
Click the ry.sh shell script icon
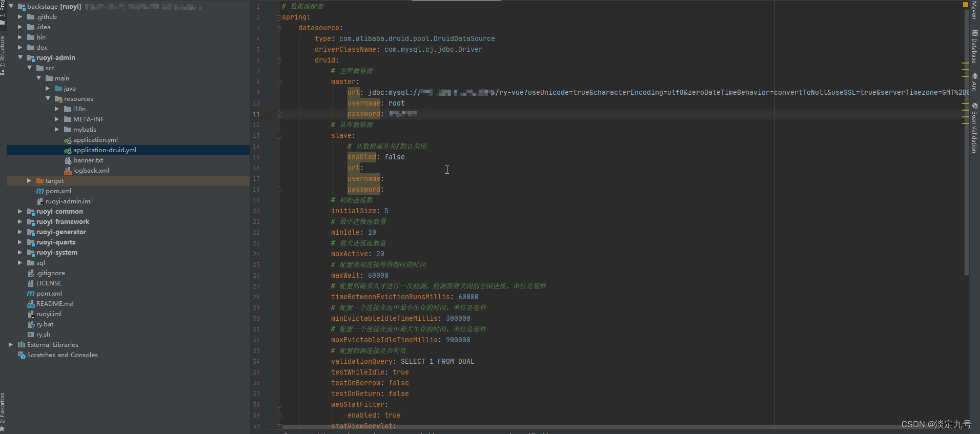pyautogui.click(x=31, y=335)
